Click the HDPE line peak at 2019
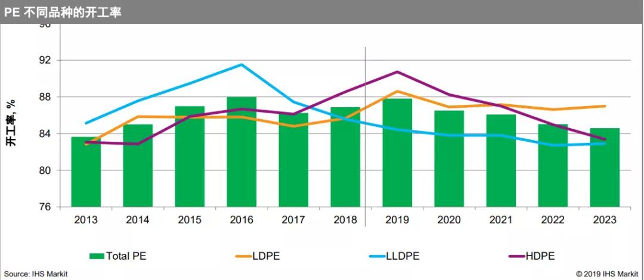644x280 pixels. (397, 72)
